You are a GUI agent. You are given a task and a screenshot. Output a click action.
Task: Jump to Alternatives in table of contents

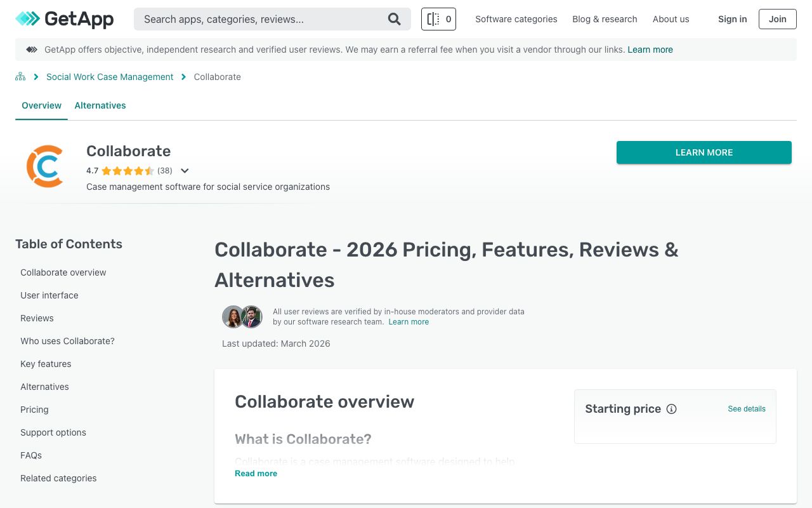tap(44, 387)
